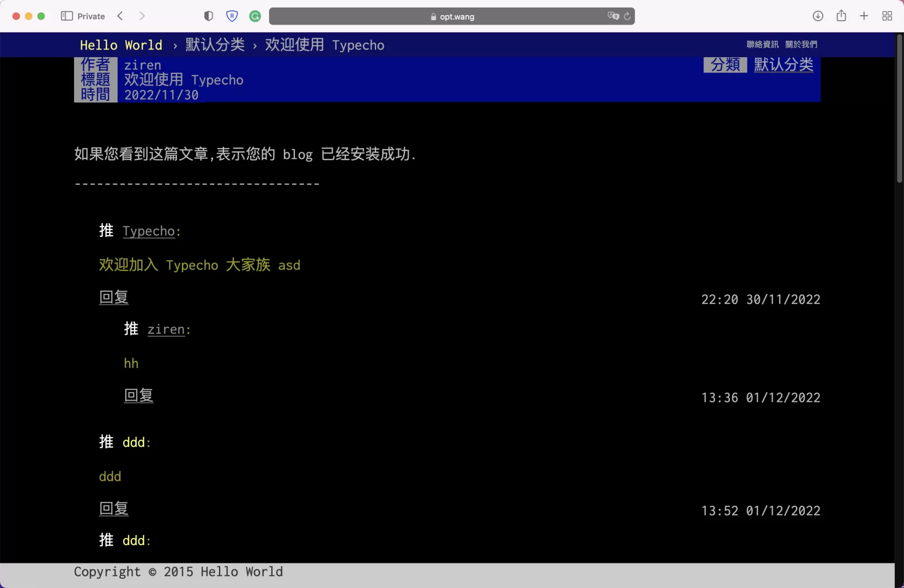Open the Grammarly extension icon

coord(256,16)
